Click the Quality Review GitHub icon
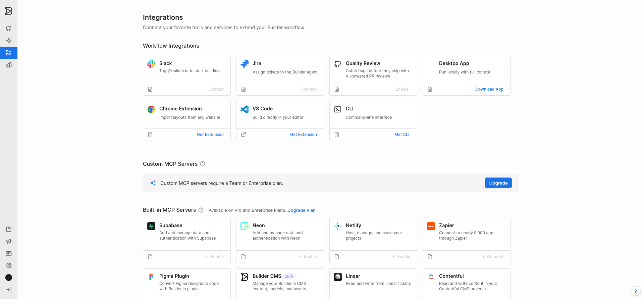The height and width of the screenshot is (299, 644). [338, 64]
